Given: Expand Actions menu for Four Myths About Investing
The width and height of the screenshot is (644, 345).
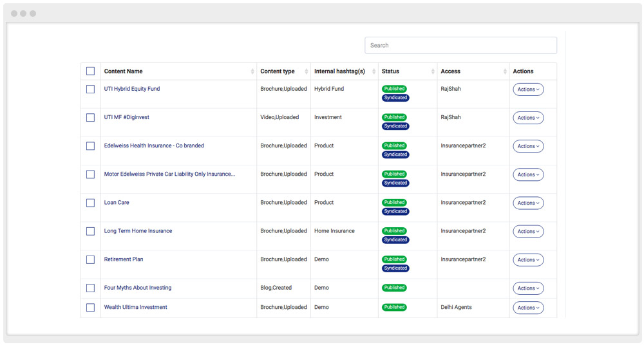Looking at the screenshot, I should click(x=528, y=288).
